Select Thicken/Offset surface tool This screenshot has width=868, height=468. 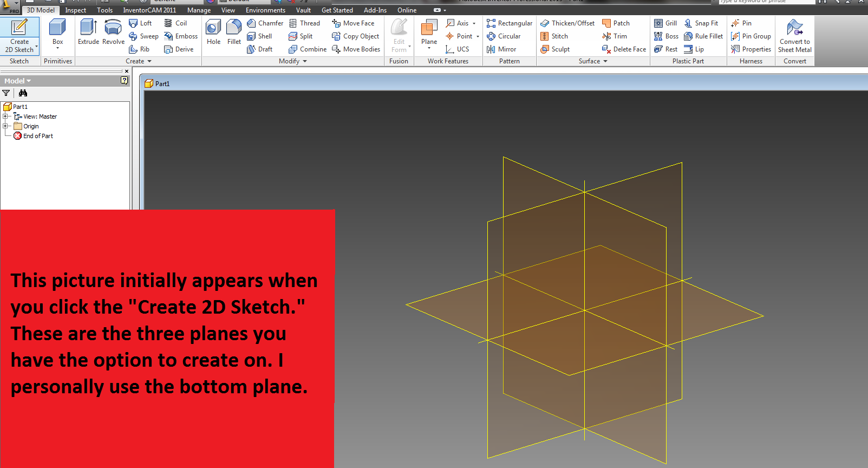point(567,23)
